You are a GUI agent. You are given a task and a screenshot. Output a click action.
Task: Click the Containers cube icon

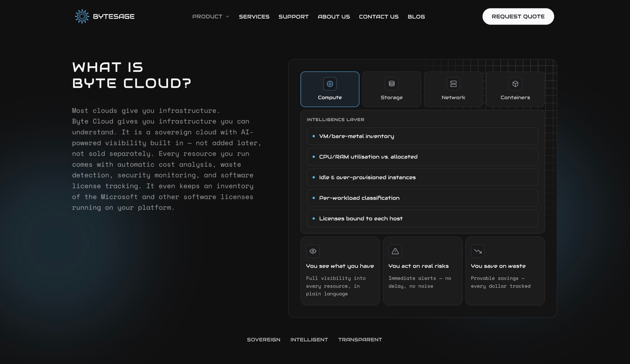coord(515,84)
